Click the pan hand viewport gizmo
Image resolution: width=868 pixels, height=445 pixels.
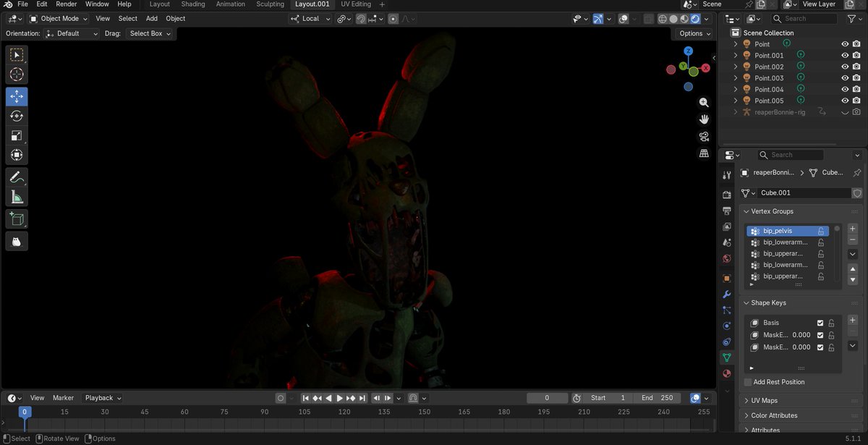[x=704, y=119]
